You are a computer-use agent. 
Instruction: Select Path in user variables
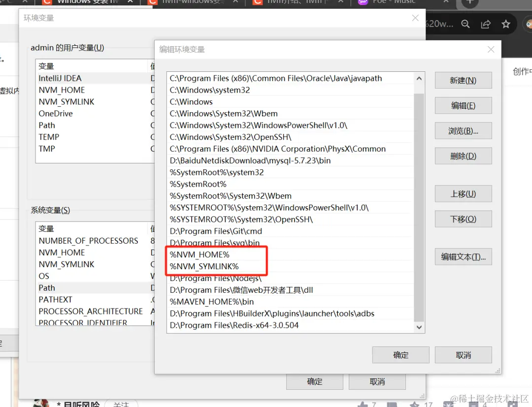coord(95,125)
